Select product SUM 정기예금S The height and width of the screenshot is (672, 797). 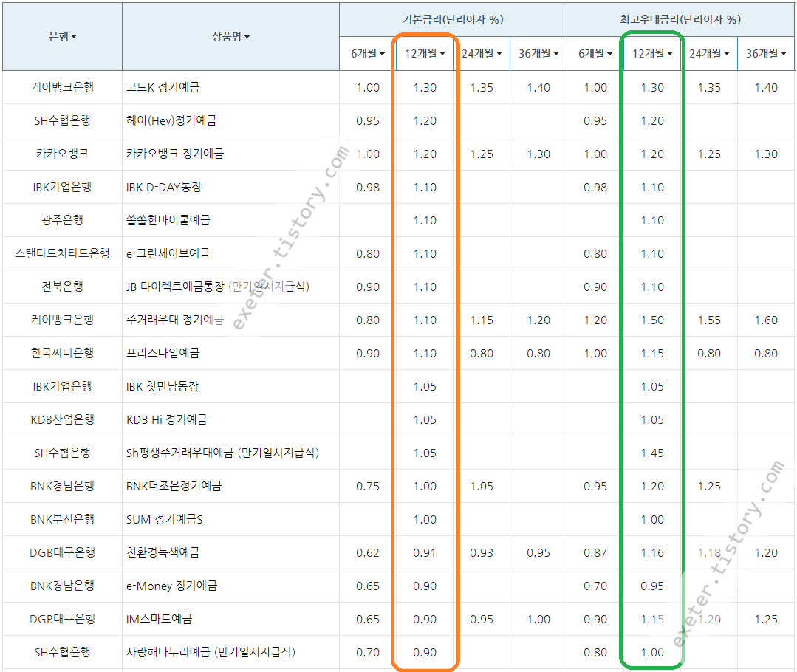click(x=164, y=519)
